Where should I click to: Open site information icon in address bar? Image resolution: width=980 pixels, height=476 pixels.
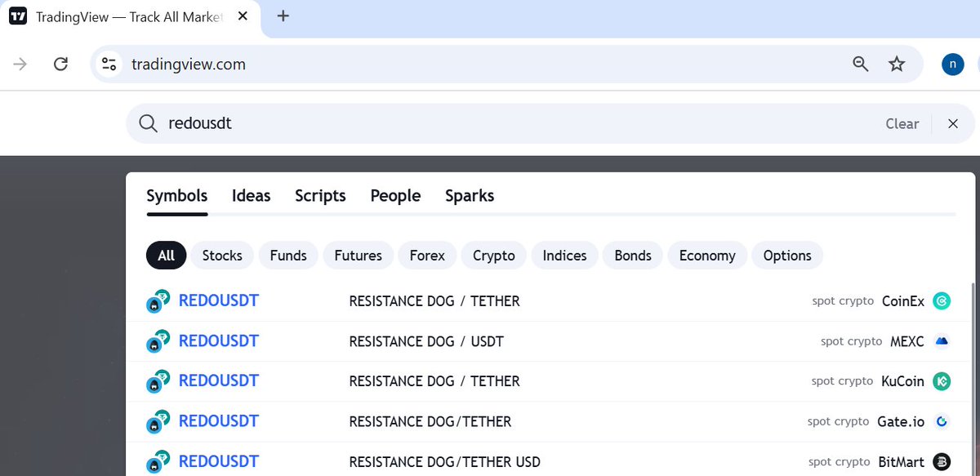point(109,64)
